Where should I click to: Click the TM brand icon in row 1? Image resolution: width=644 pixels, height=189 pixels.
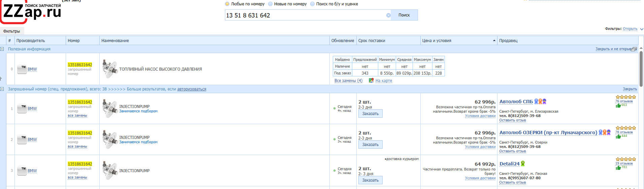(22, 109)
